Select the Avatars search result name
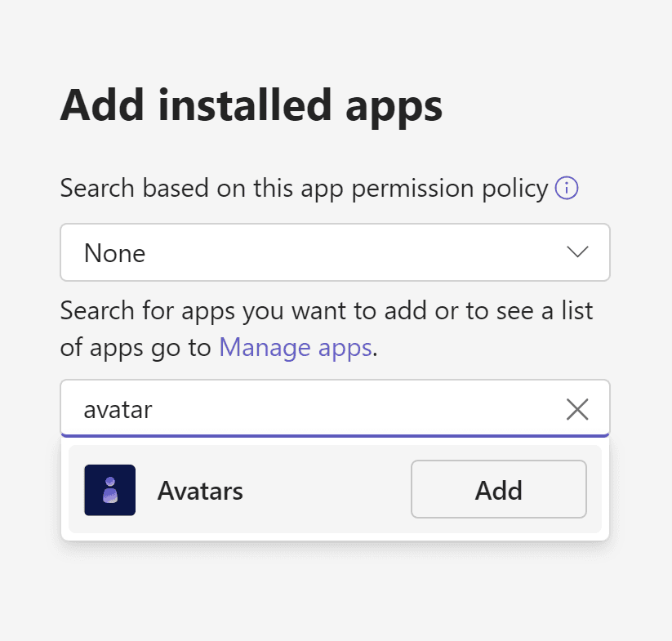Screen dimensions: 672x641 coord(200,491)
